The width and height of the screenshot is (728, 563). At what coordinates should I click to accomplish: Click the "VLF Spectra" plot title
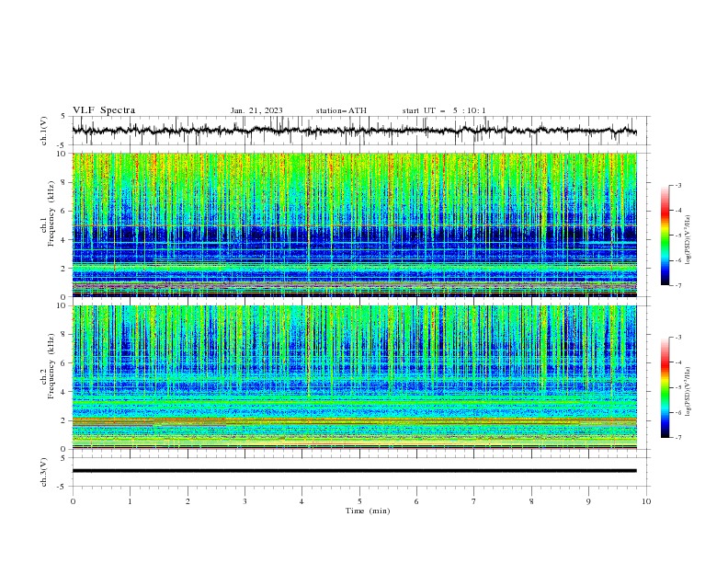104,110
